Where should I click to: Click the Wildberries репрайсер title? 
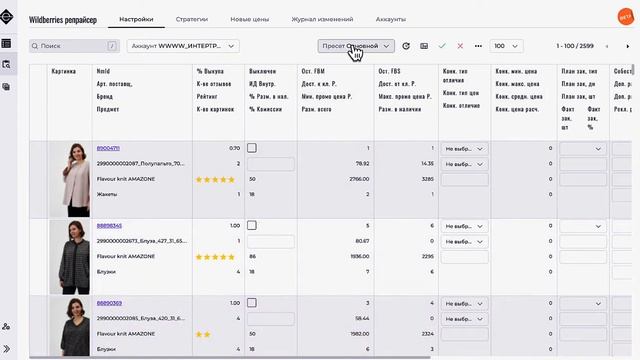[x=63, y=20]
